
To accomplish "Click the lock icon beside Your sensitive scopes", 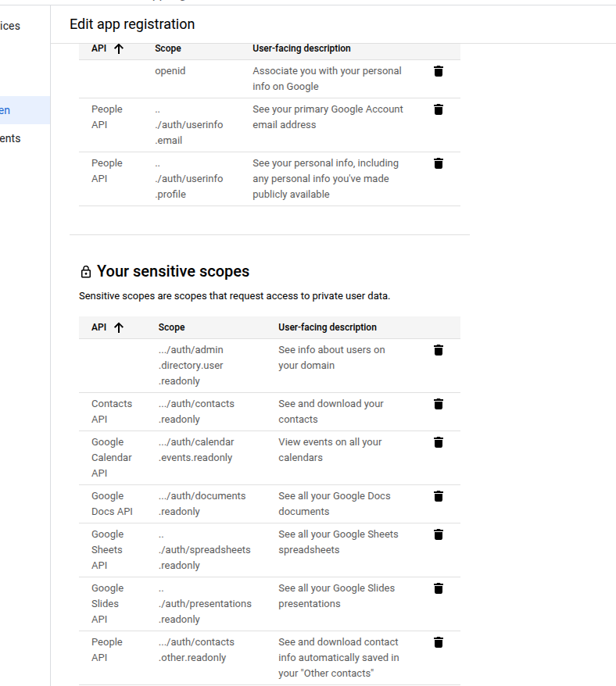I will coord(86,272).
